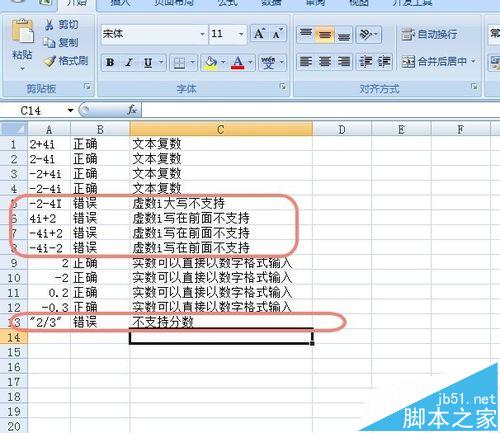500x433 pixels.
Task: Open the font group dialog launcher
Action: pos(283,87)
